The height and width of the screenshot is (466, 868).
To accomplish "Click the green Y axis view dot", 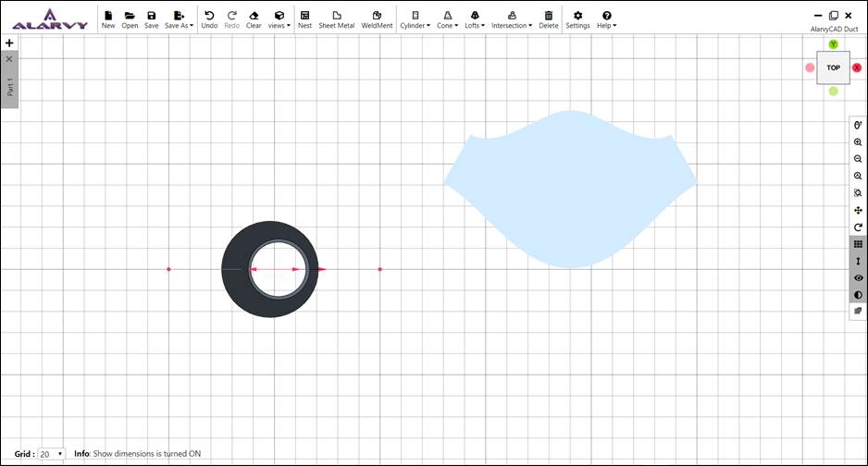I will pos(833,44).
